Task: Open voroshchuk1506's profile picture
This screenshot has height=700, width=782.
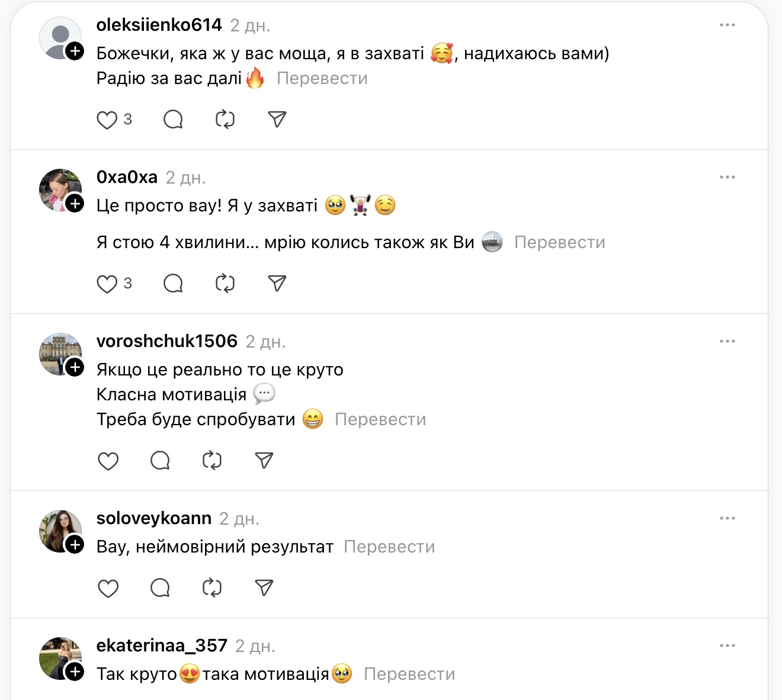Action: click(58, 353)
